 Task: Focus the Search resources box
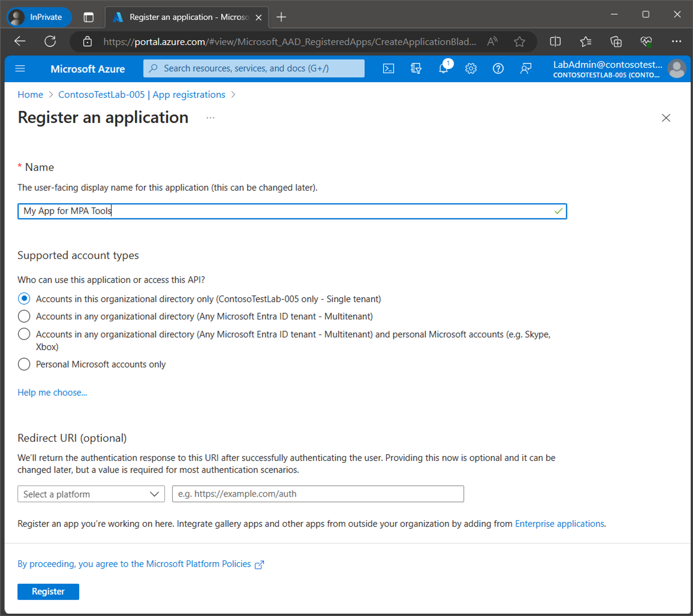[x=254, y=68]
